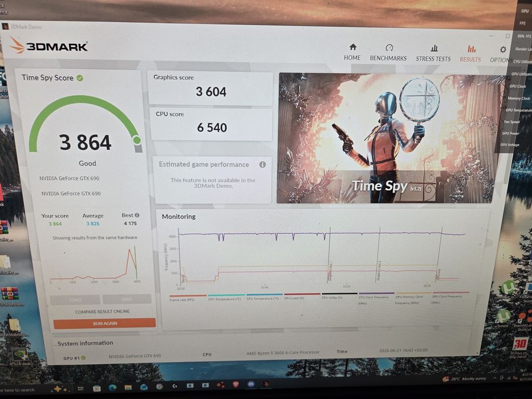Image resolution: width=532 pixels, height=399 pixels.
Task: Click GPU Voltage in the overlay panel
Action: 510,145
